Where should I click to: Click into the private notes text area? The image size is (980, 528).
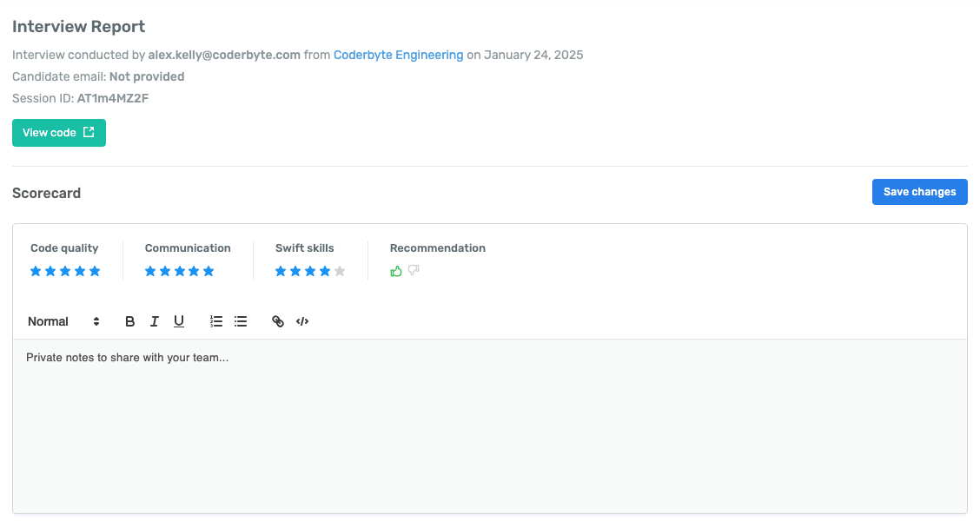(490, 426)
